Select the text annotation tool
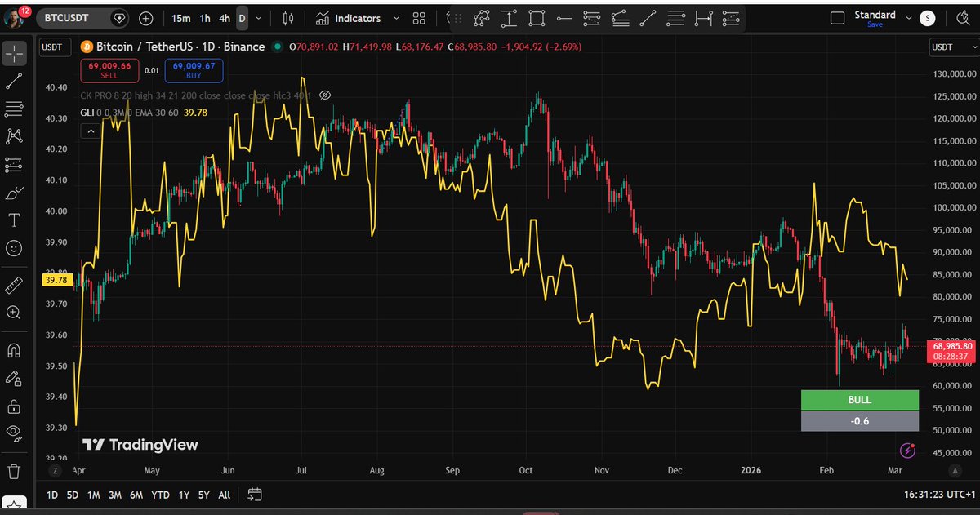This screenshot has height=515, width=980. 15,220
